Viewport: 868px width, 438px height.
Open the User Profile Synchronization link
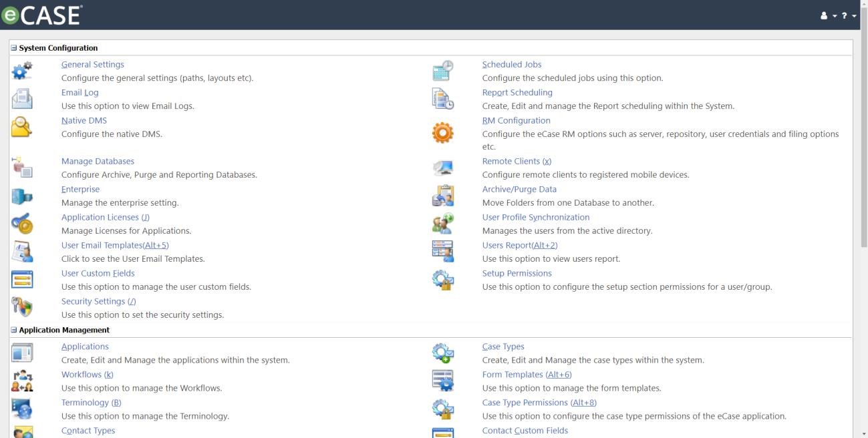[x=536, y=218]
